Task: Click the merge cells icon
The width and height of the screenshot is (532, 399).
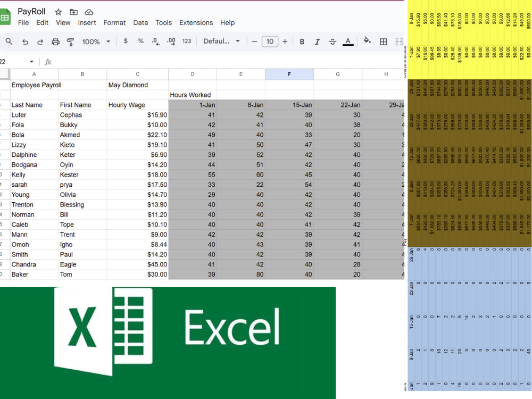Action: [x=399, y=41]
